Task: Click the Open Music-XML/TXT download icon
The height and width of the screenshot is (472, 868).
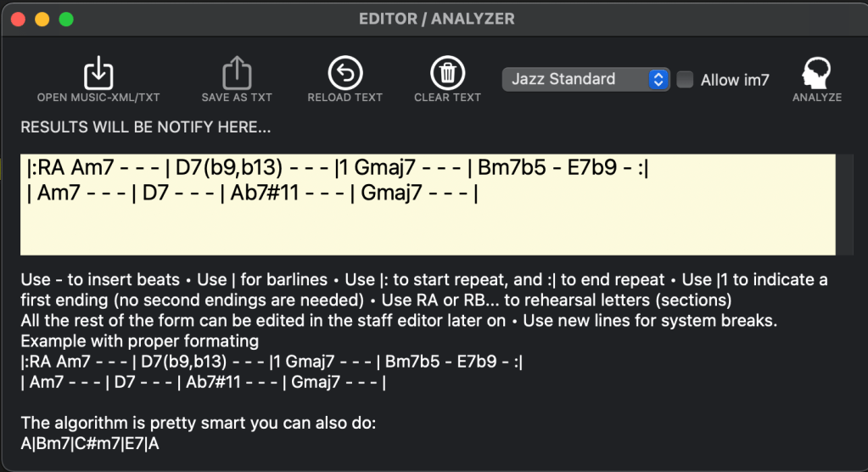Action: (98, 74)
